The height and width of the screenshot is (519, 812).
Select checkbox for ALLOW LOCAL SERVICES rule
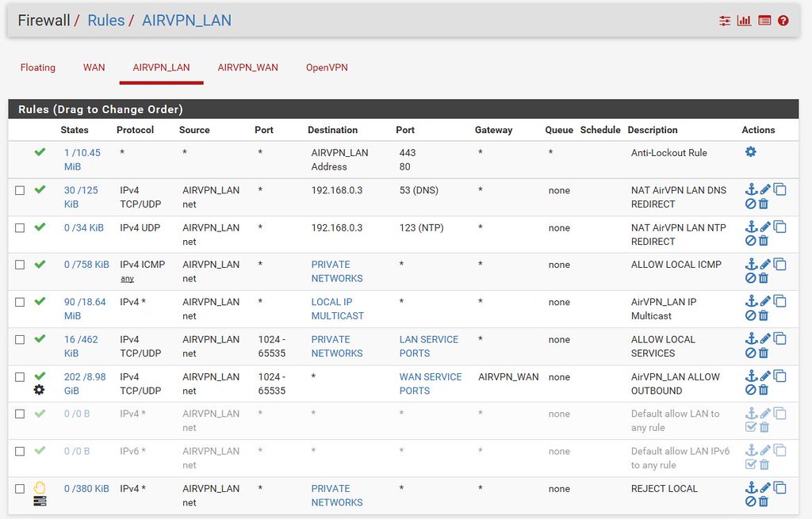(20, 339)
